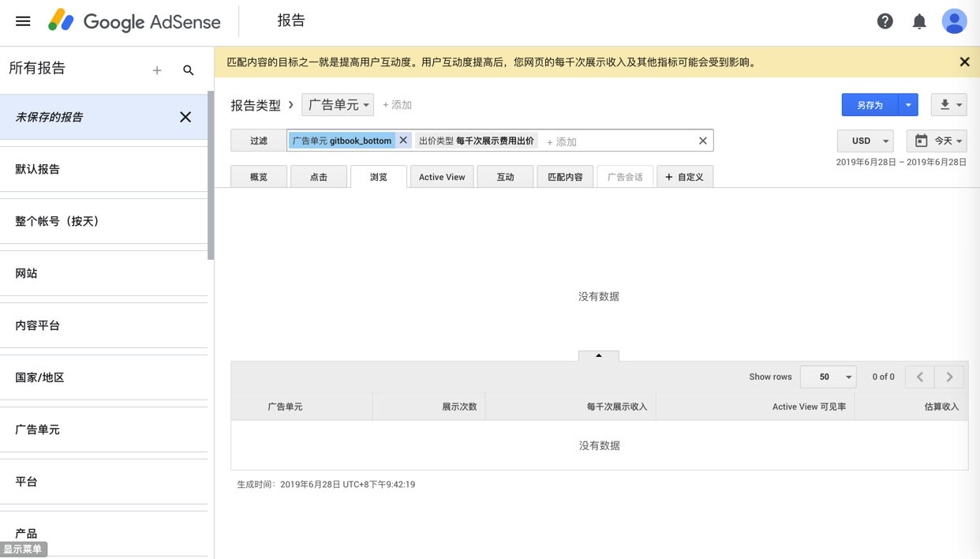The image size is (980, 559).
Task: Switch to the 点击 tab
Action: point(319,177)
